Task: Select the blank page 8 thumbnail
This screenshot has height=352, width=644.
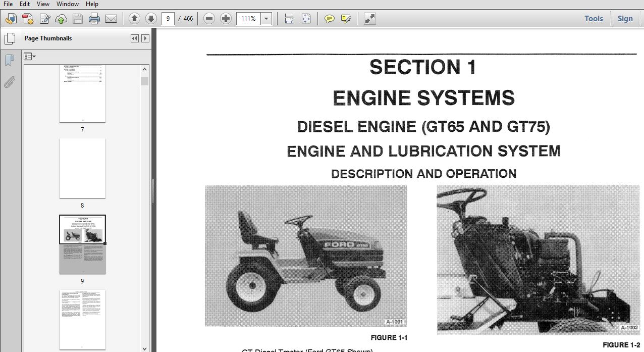Action: [x=82, y=168]
